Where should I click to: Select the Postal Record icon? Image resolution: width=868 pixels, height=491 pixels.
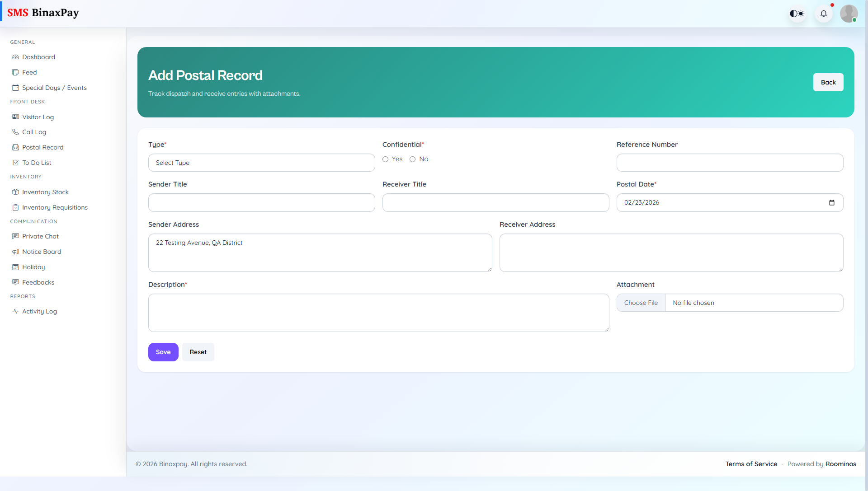[15, 147]
